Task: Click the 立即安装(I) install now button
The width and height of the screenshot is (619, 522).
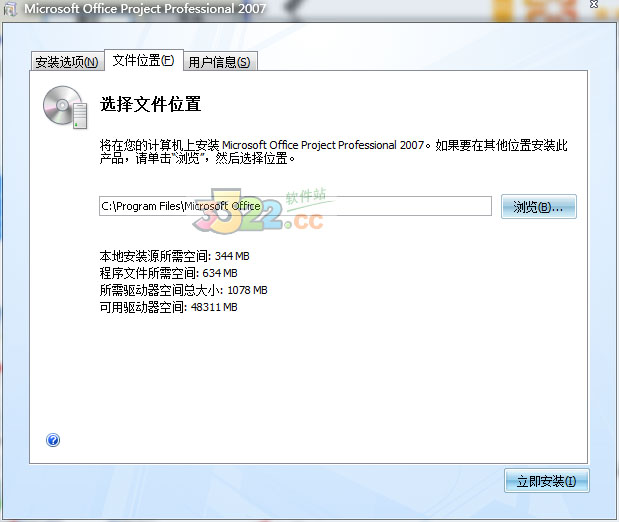Action: click(x=547, y=481)
